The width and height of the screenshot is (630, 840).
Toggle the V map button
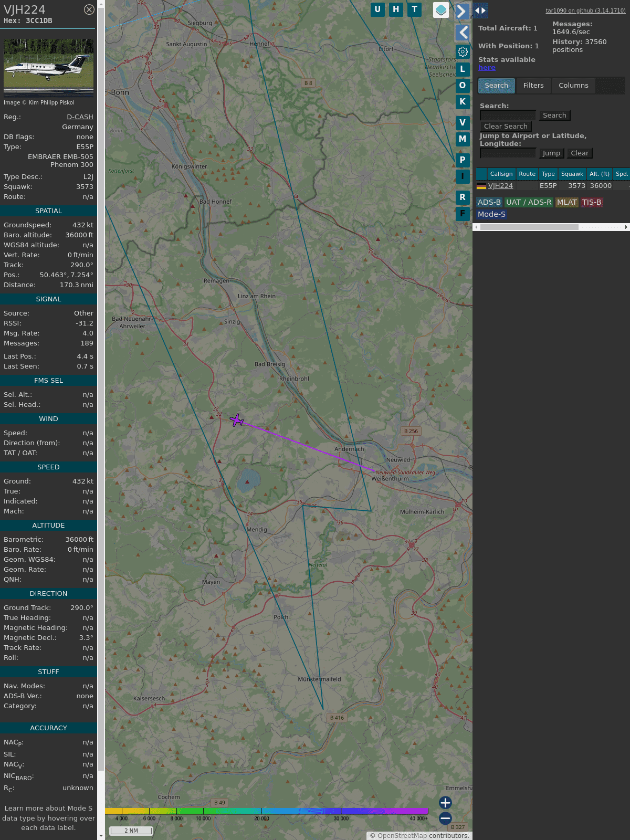[463, 122]
